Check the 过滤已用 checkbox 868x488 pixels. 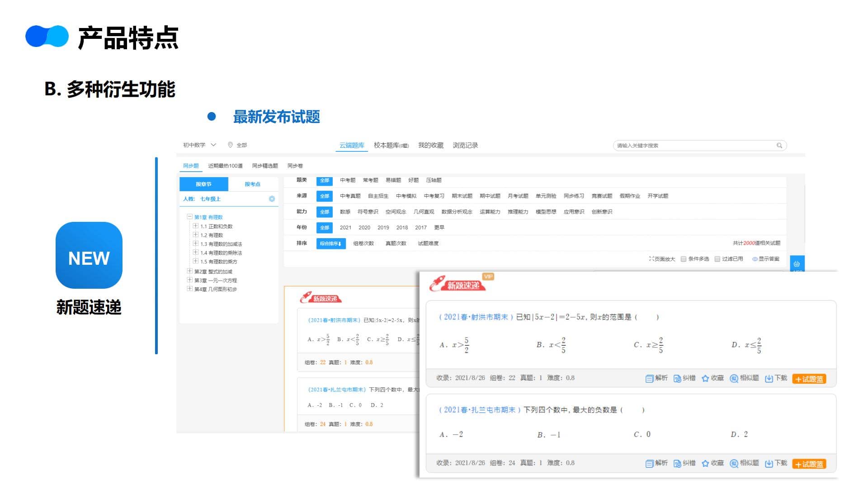[x=717, y=259]
